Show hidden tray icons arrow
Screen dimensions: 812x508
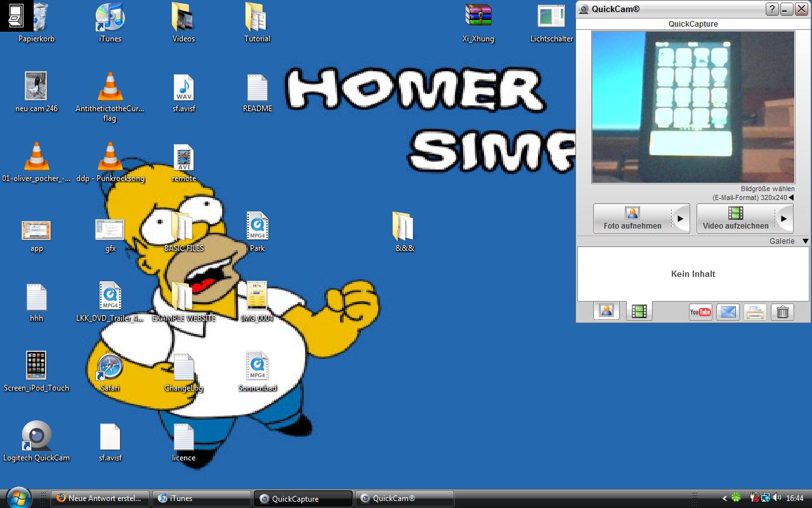pos(724,498)
